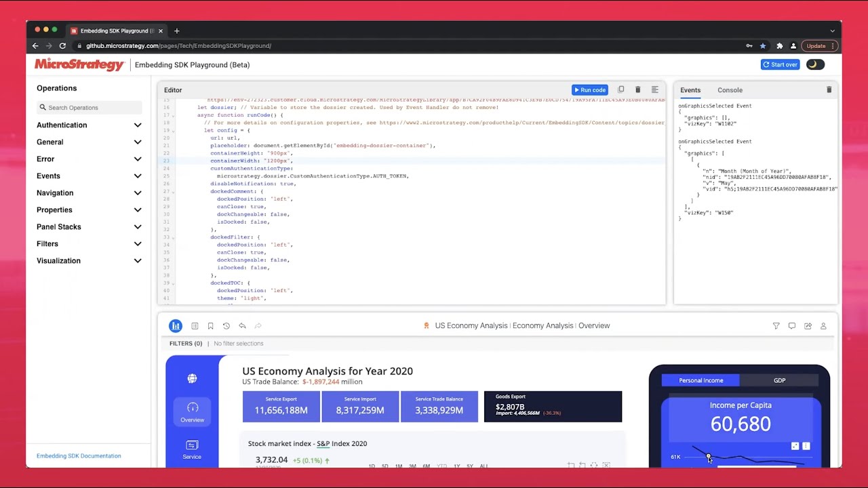Click the Service Import tile
The height and width of the screenshot is (488, 868).
(360, 407)
